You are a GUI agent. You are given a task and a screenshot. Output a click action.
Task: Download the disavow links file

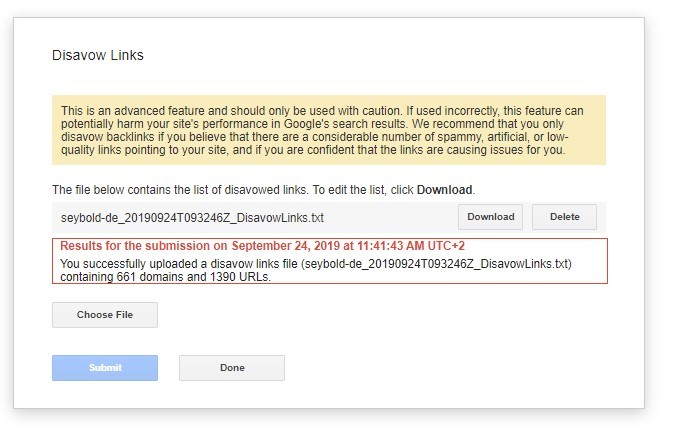pos(490,217)
